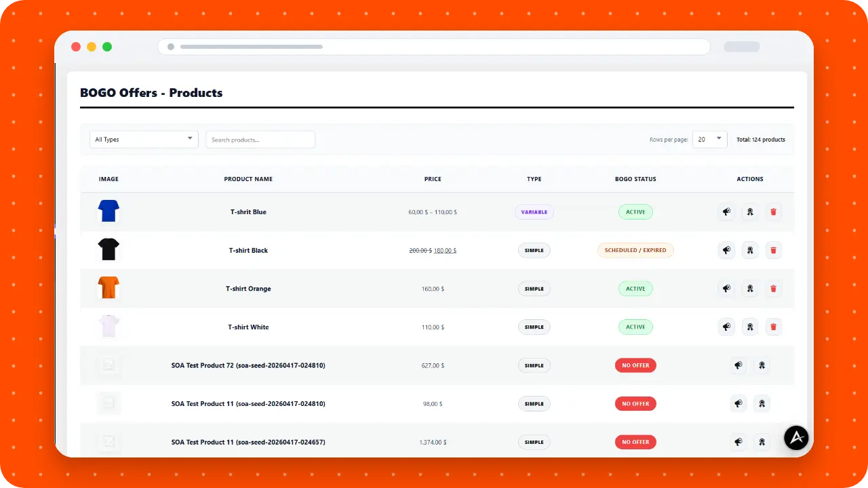
Task: Click the SOA Test Product 72 placeholder image
Action: (x=108, y=365)
